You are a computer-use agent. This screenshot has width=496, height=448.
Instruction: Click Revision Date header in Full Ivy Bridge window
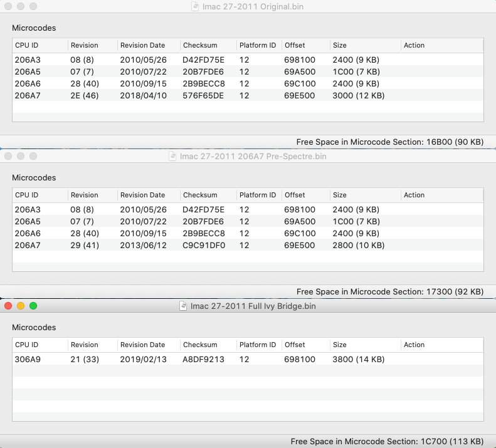click(149, 345)
